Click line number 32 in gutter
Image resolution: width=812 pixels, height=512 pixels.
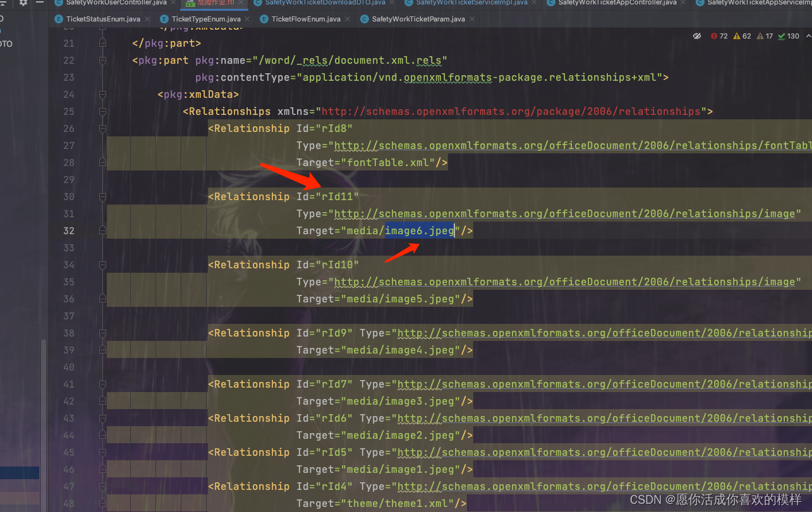pyautogui.click(x=68, y=231)
